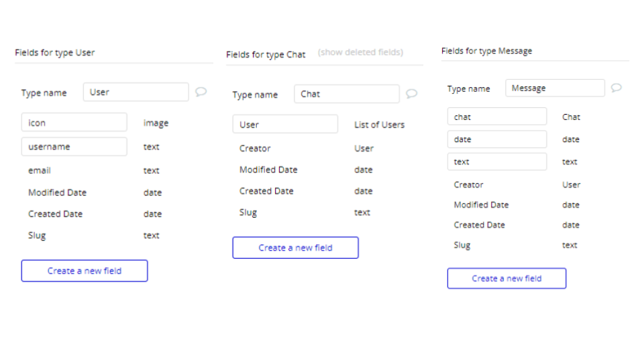
Task: Show deleted fields for Chat type
Action: coord(361,52)
